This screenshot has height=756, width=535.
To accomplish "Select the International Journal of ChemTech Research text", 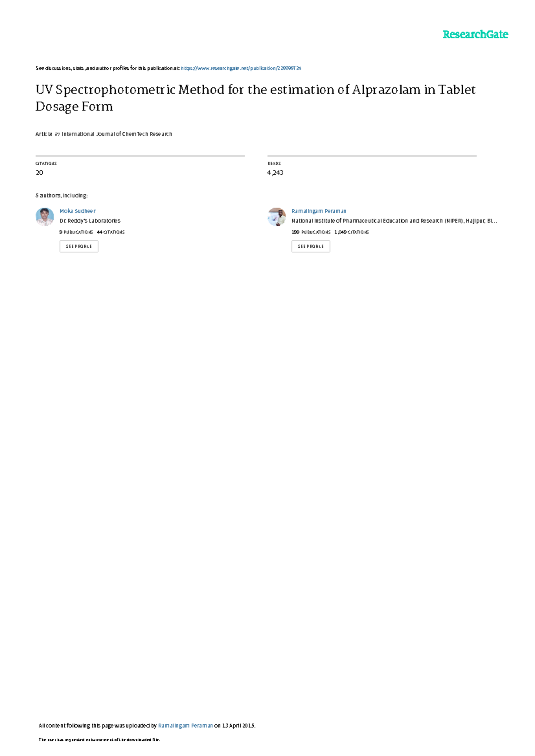I will (x=117, y=134).
